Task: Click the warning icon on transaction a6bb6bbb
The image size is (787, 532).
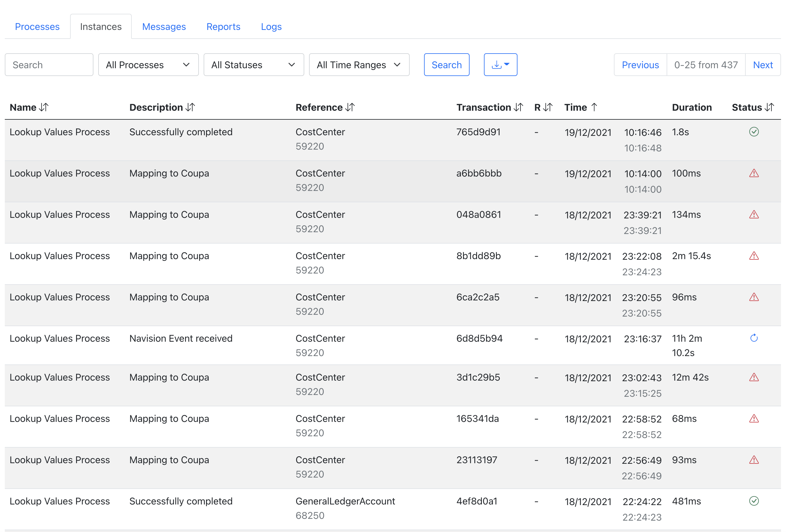Action: (754, 173)
